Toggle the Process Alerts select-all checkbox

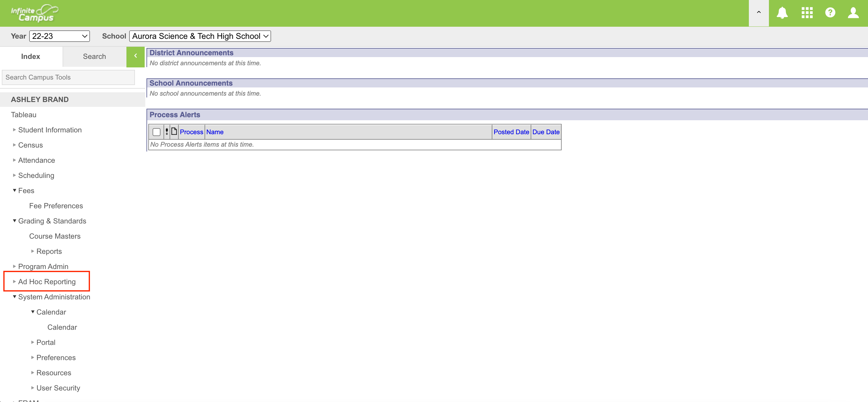pyautogui.click(x=156, y=132)
